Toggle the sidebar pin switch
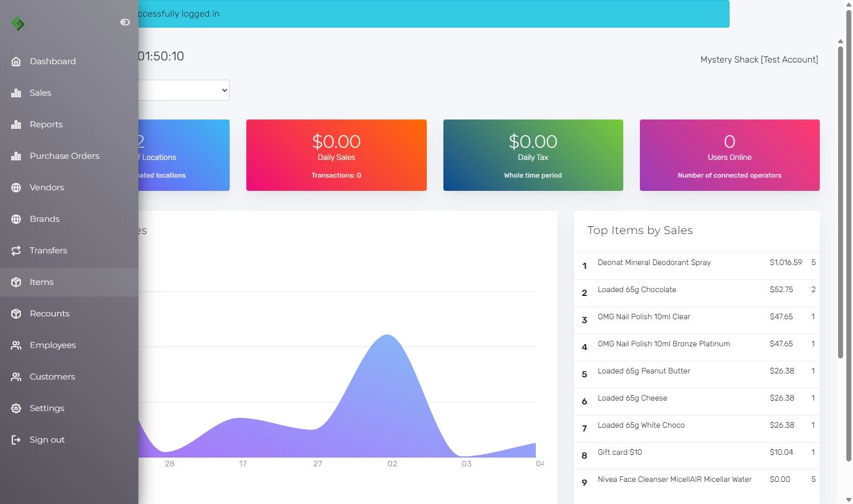 coord(125,22)
